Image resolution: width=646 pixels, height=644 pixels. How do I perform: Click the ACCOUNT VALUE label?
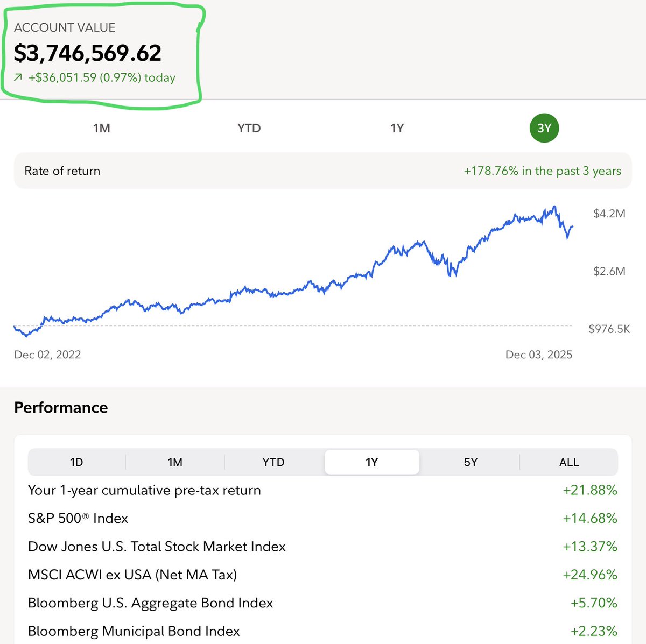tap(65, 27)
